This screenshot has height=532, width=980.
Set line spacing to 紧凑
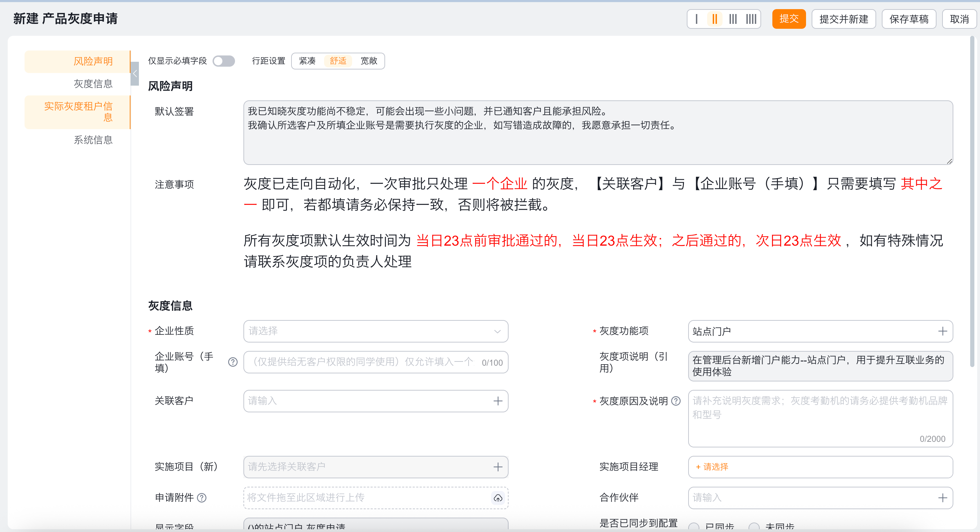pyautogui.click(x=307, y=61)
